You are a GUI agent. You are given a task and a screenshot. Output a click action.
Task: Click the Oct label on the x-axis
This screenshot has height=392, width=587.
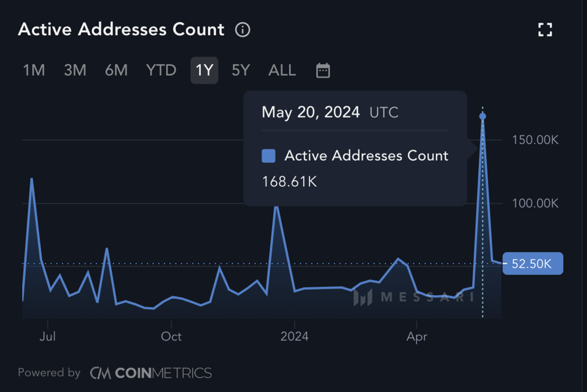coord(171,336)
